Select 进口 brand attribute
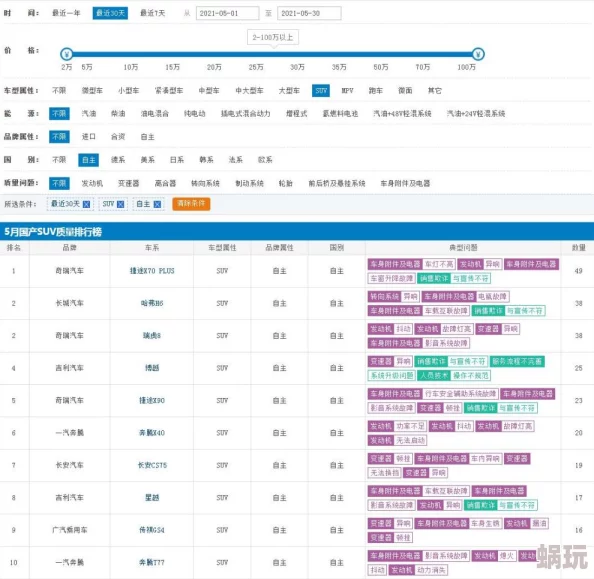Image resolution: width=594 pixels, height=579 pixels. tap(89, 137)
